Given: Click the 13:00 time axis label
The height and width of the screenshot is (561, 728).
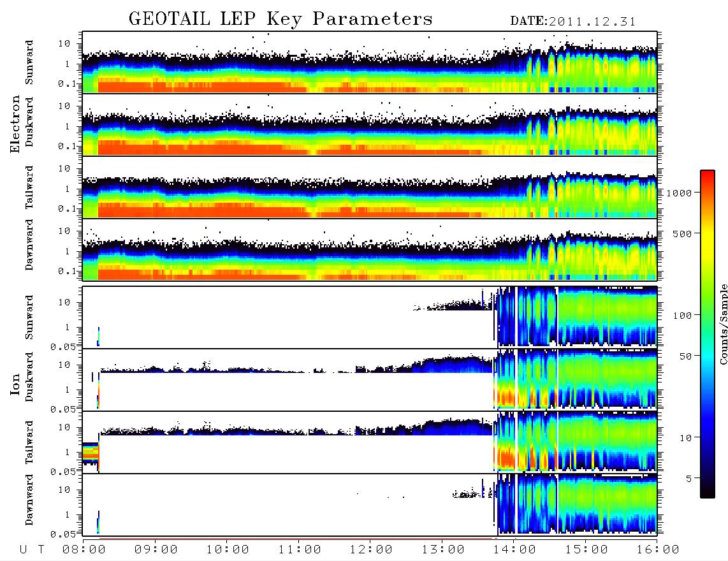Looking at the screenshot, I should coord(443,550).
